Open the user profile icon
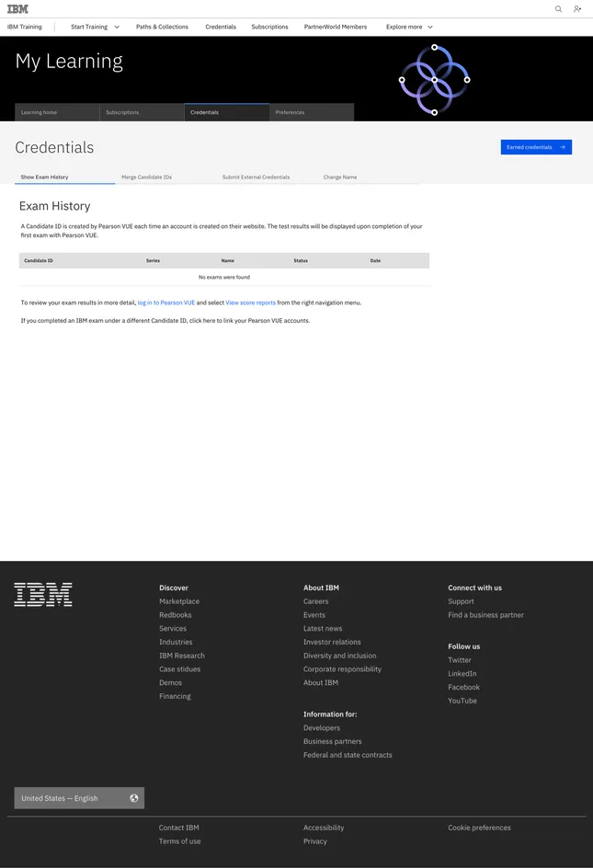593x868 pixels. click(577, 9)
